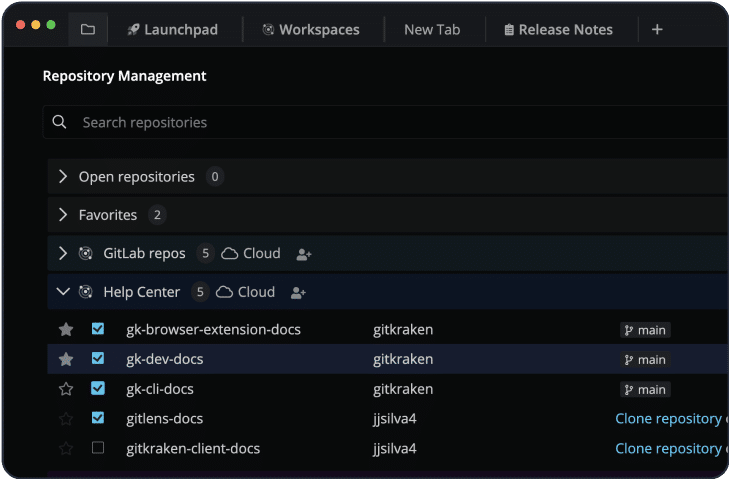Image resolution: width=729 pixels, height=479 pixels.
Task: Open the Release Notes tab
Action: click(x=559, y=29)
